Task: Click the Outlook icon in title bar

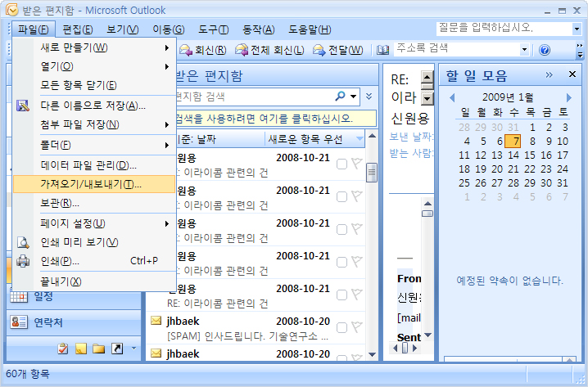Action: coord(12,10)
